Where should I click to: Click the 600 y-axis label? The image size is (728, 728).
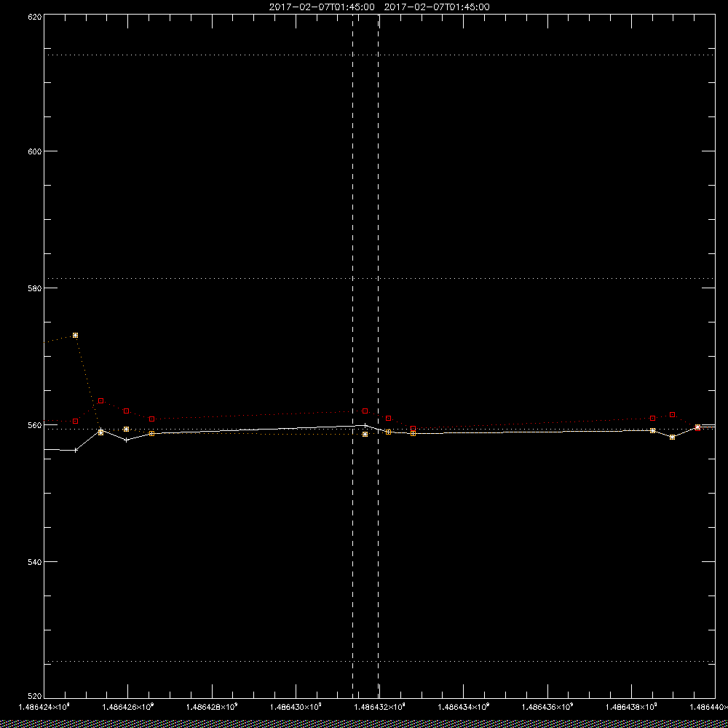coord(35,151)
